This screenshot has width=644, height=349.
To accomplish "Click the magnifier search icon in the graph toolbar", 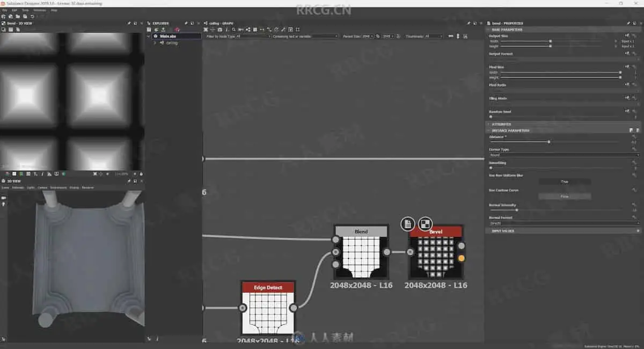I will [234, 30].
